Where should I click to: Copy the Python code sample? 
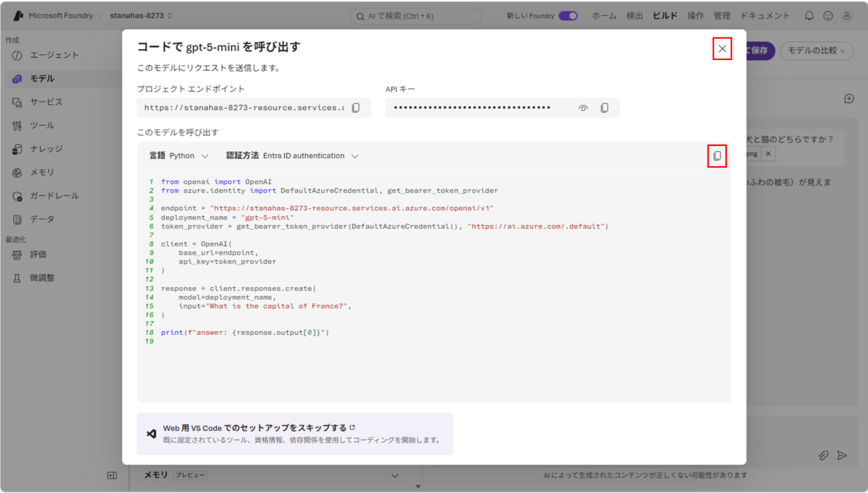(717, 156)
